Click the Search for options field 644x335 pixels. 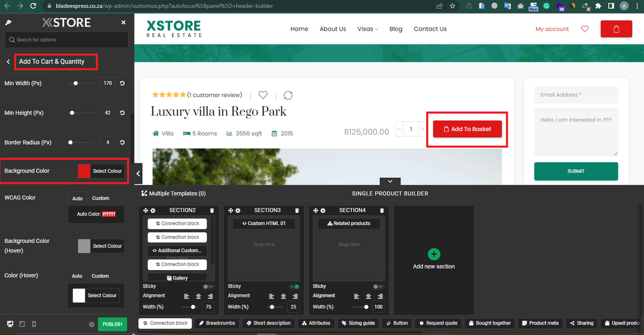point(66,40)
